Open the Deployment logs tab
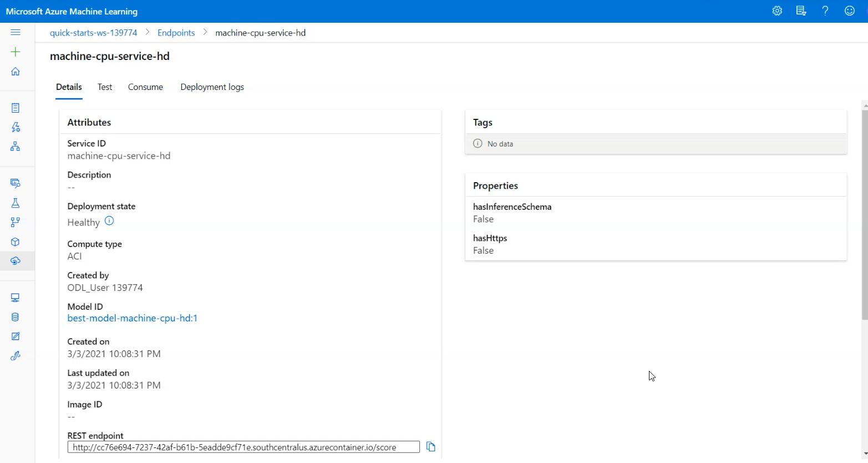The image size is (868, 463). [x=212, y=87]
